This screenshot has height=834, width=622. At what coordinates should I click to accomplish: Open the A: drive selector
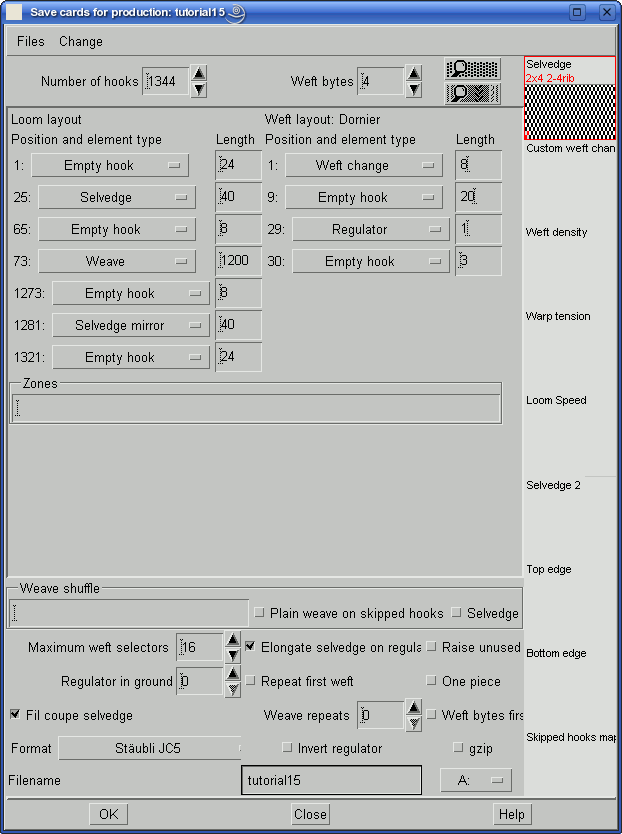(x=476, y=780)
